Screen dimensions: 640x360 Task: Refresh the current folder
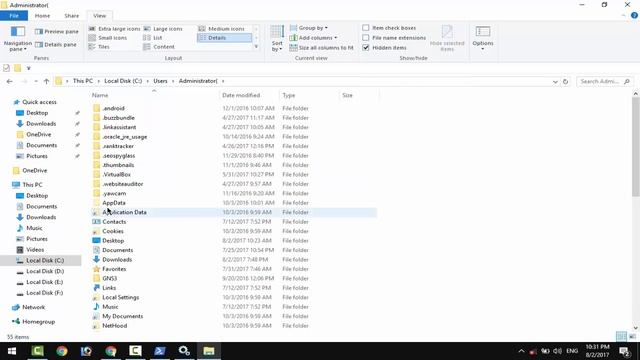(x=565, y=82)
